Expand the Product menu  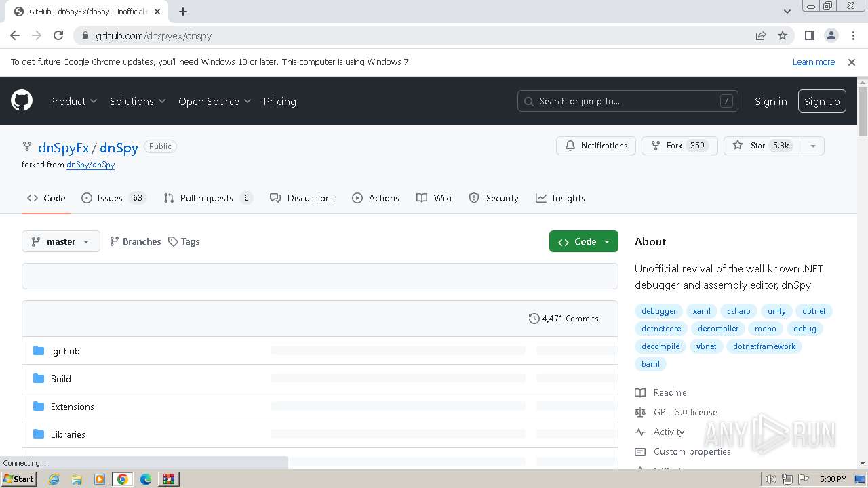click(x=73, y=101)
